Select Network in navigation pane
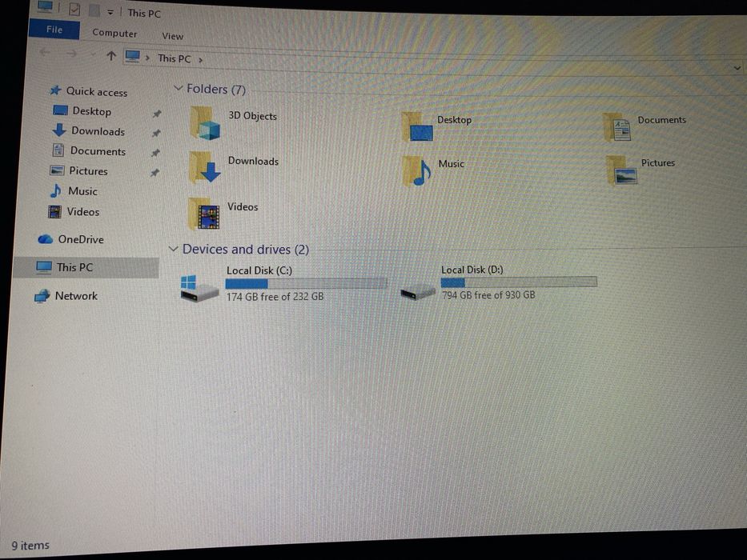 (76, 296)
